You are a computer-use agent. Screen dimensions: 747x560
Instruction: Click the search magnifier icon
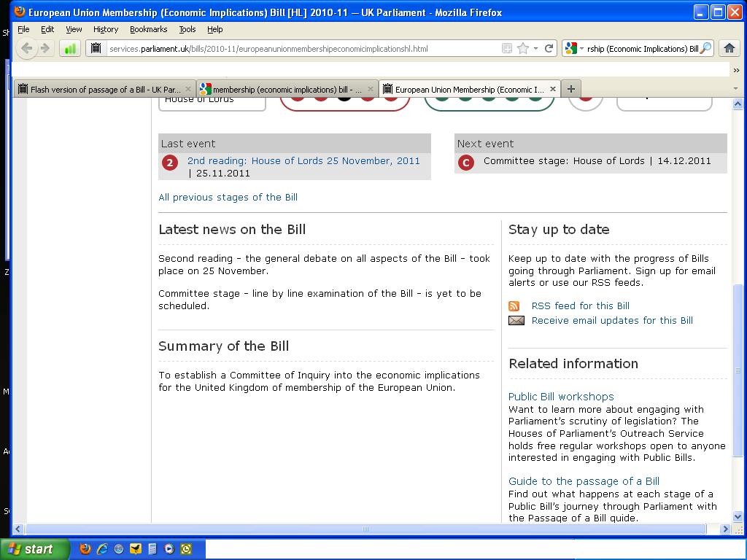tap(705, 49)
